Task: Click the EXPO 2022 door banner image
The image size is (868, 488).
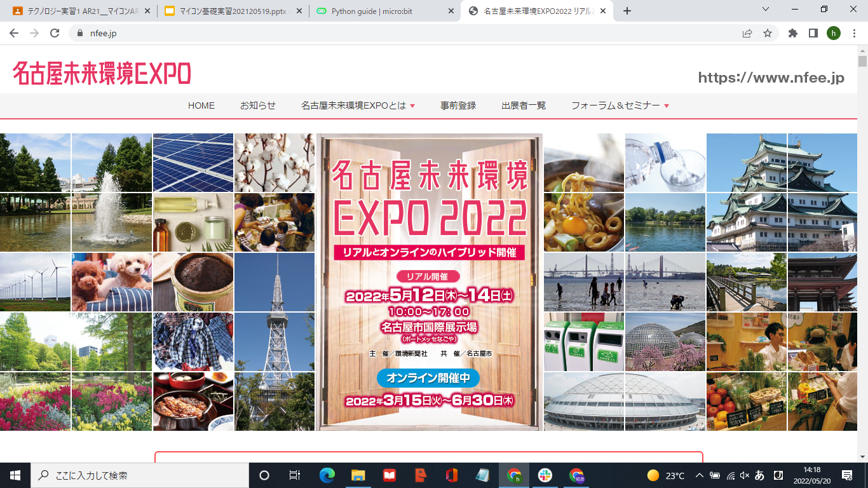Action: point(430,282)
